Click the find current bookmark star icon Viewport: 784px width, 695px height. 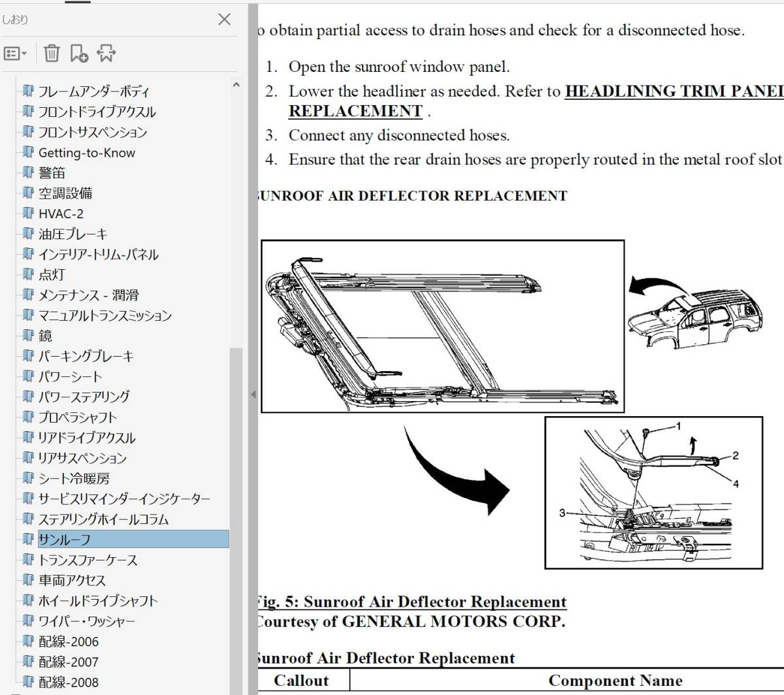click(106, 54)
